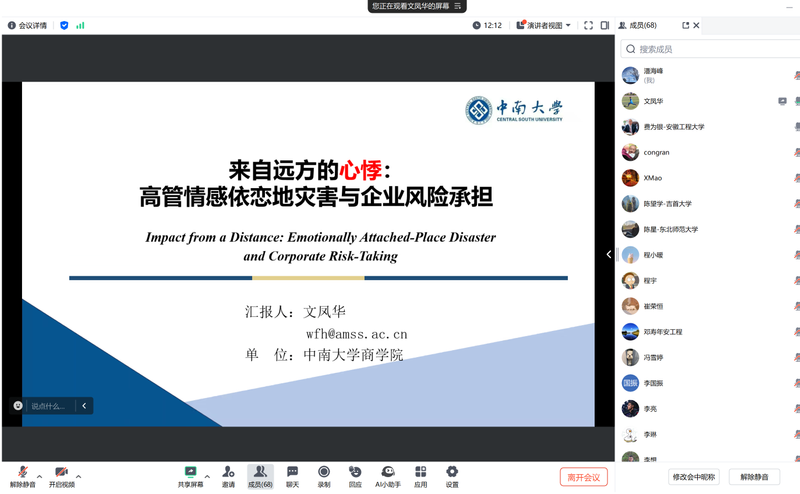Open the apps (应用) panel
The height and width of the screenshot is (494, 800).
pos(420,474)
